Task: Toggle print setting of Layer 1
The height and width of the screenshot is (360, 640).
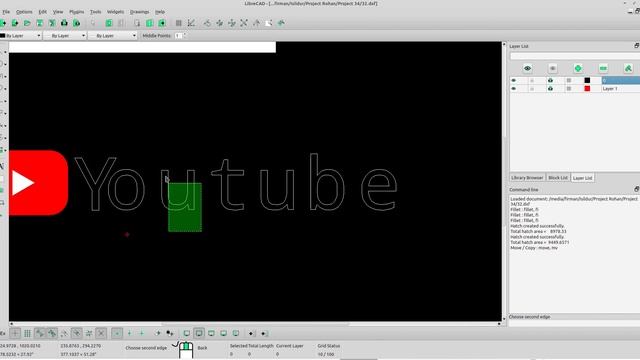Action: coord(550,89)
